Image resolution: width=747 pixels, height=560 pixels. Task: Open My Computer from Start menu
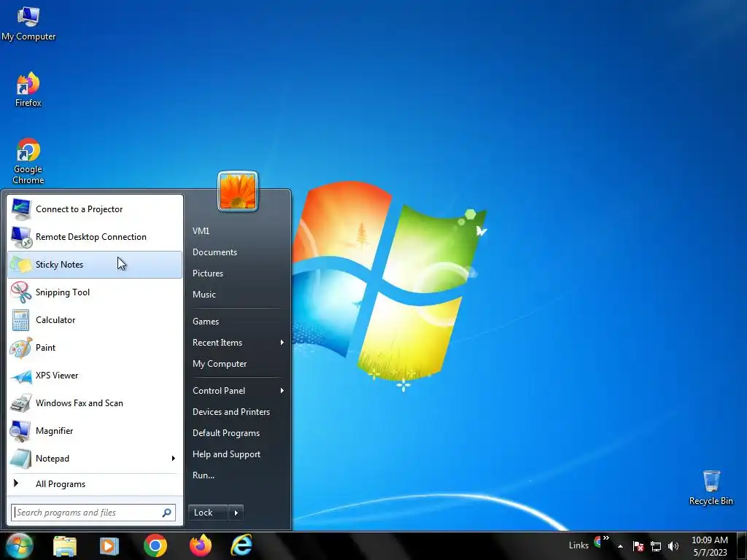click(x=220, y=364)
